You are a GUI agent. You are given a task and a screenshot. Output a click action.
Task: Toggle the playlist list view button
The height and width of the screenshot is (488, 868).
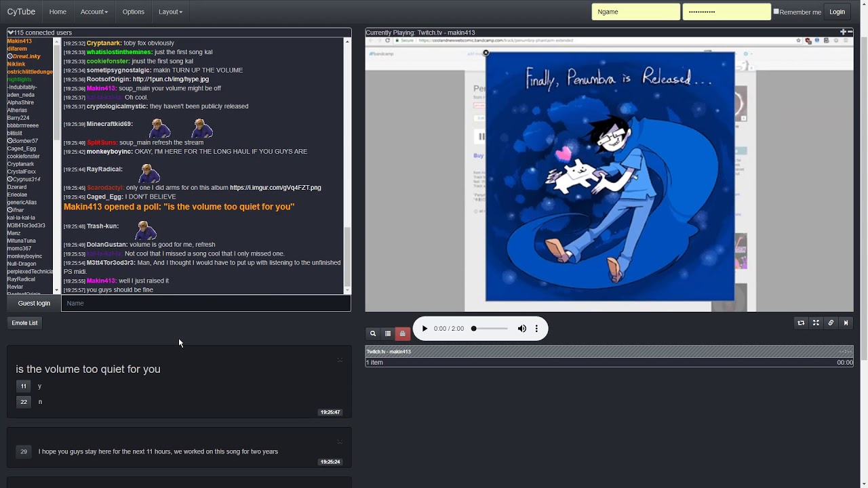[388, 333]
